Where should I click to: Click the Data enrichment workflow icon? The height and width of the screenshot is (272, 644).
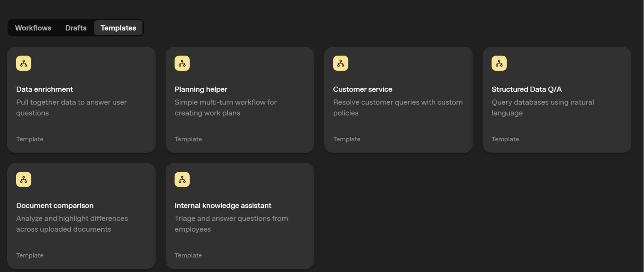(24, 63)
